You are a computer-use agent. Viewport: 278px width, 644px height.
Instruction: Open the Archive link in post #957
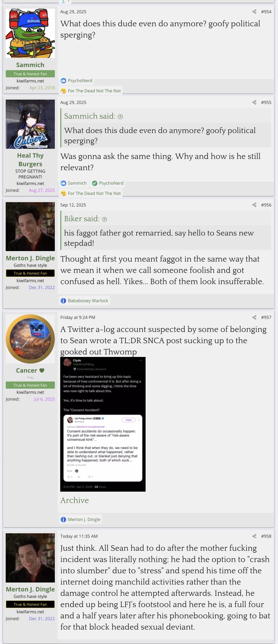click(75, 500)
